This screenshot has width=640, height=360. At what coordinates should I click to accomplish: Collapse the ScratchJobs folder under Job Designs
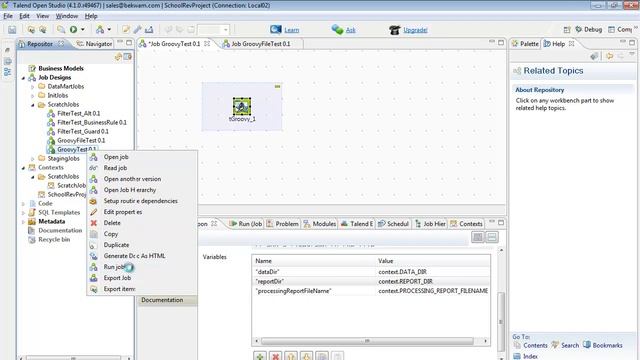[x=33, y=105]
